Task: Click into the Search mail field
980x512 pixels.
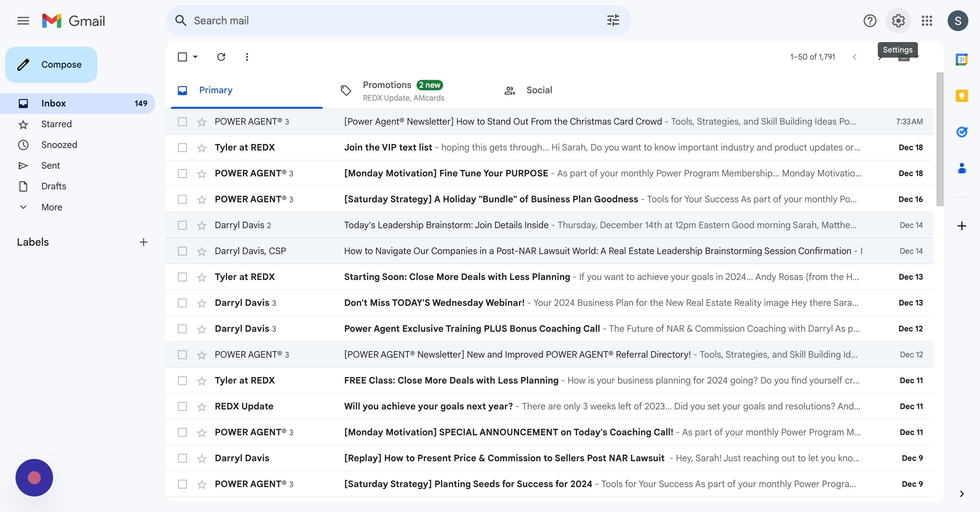Action: 380,21
